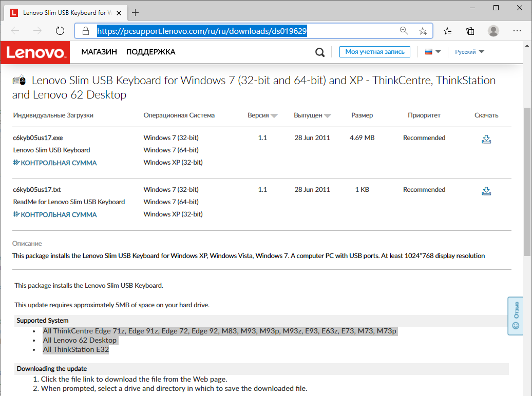View site security via the padlock icon
This screenshot has height=396, width=532.
[x=86, y=31]
